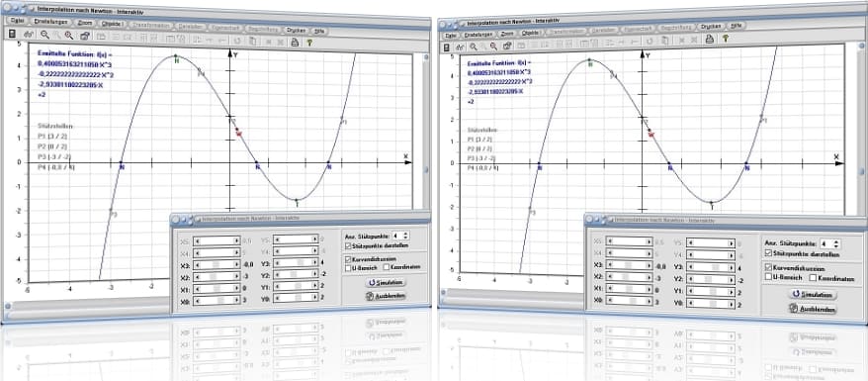Open calculator icon in left window toolbar
The height and width of the screenshot is (381, 868).
point(12,34)
